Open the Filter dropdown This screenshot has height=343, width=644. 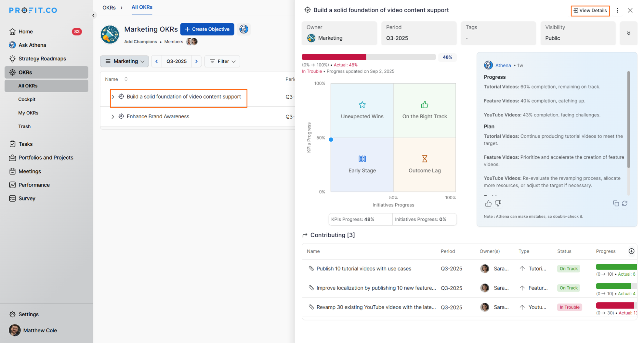click(x=222, y=61)
